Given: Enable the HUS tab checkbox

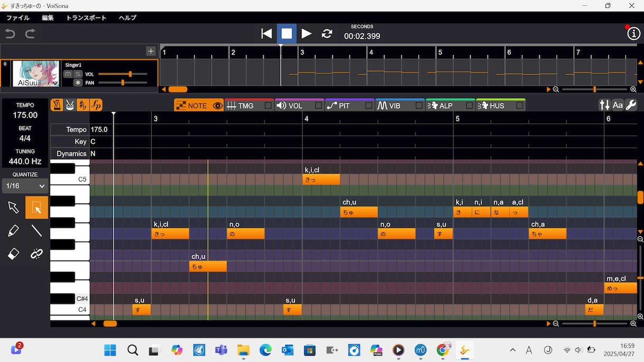Looking at the screenshot, I should [519, 106].
